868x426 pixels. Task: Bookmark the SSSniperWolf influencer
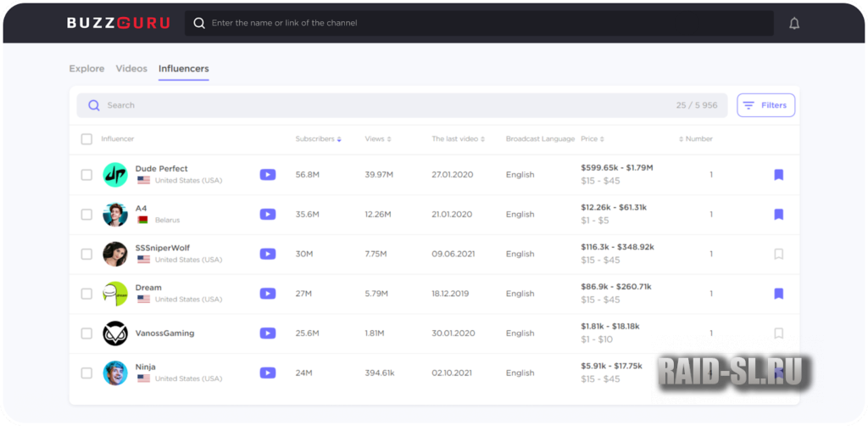click(778, 254)
